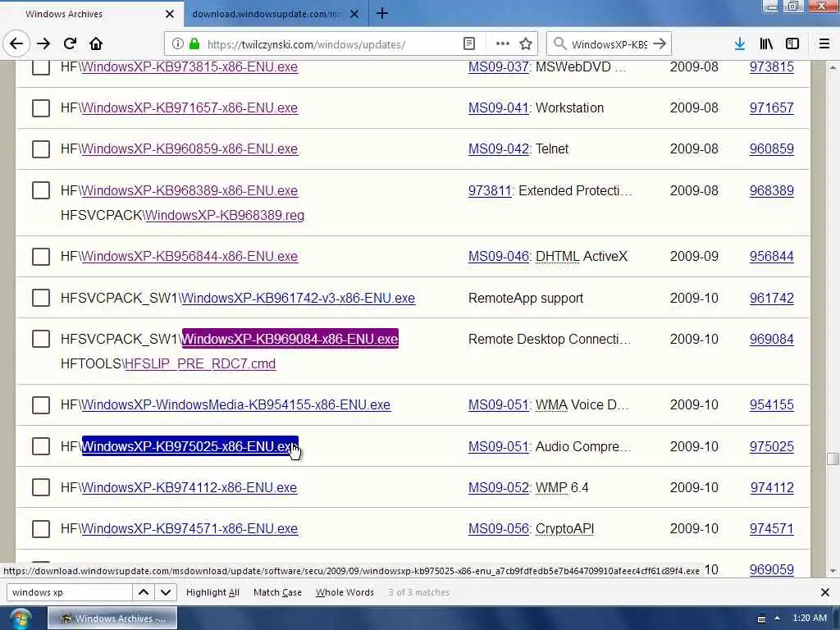Screen dimensions: 840x630
Task: Check the box for KB974571 row
Action: 41,529
